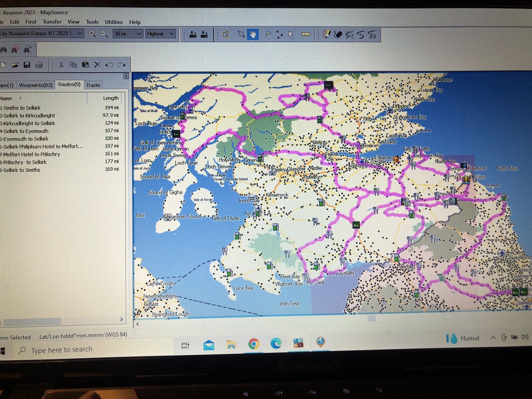Click the route list scroll right arrow
The image size is (532, 399).
tap(122, 320)
